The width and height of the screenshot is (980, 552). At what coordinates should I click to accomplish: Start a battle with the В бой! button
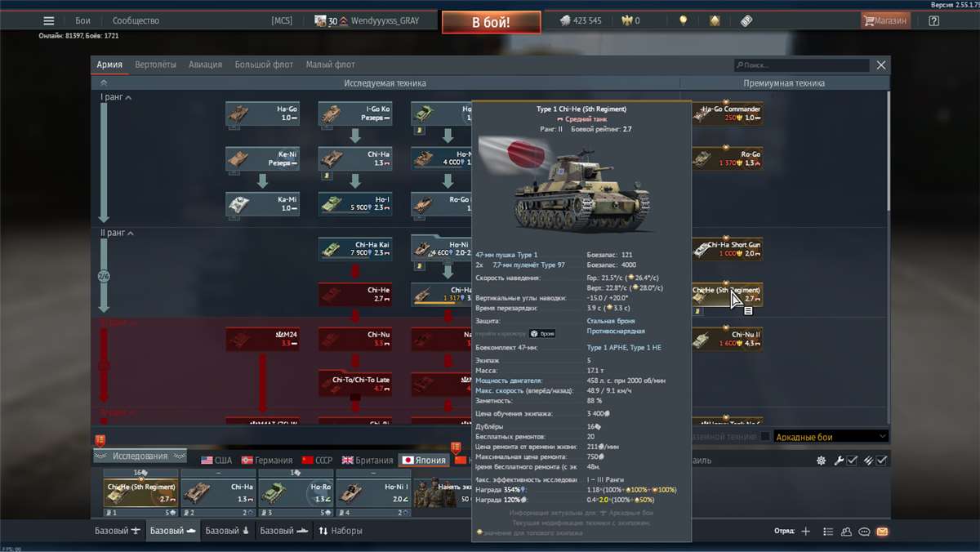coord(491,22)
